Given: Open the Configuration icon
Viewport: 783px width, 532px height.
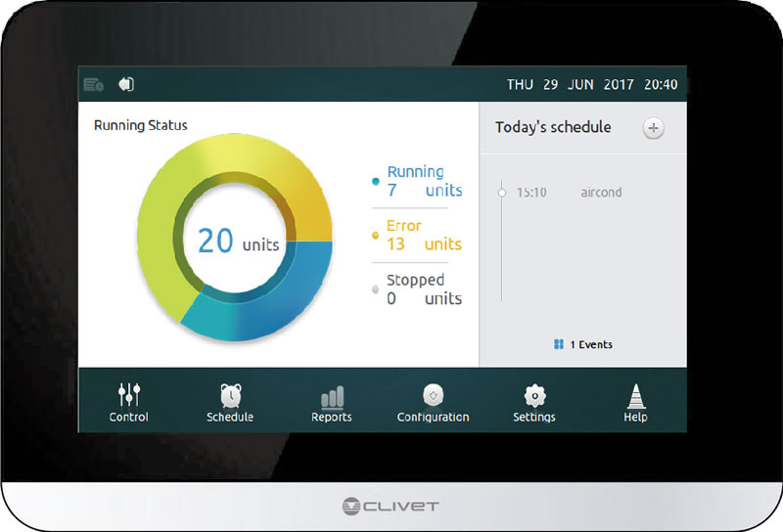Looking at the screenshot, I should click(x=433, y=395).
